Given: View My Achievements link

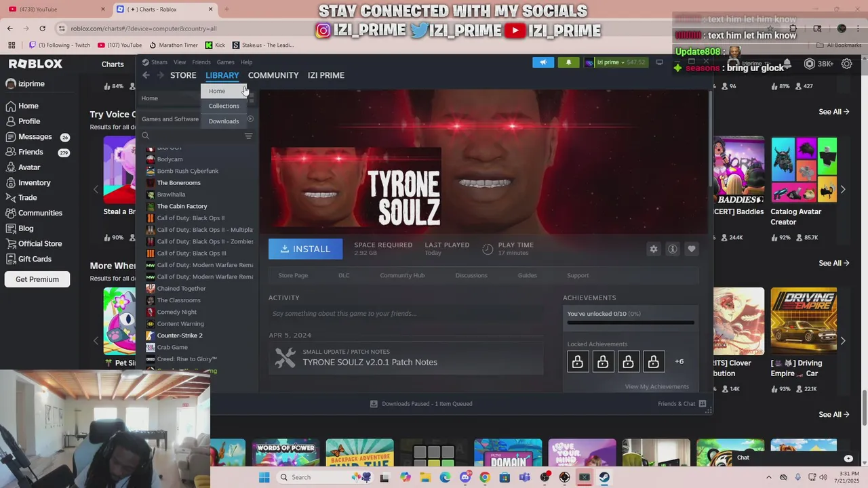Looking at the screenshot, I should click(x=657, y=387).
